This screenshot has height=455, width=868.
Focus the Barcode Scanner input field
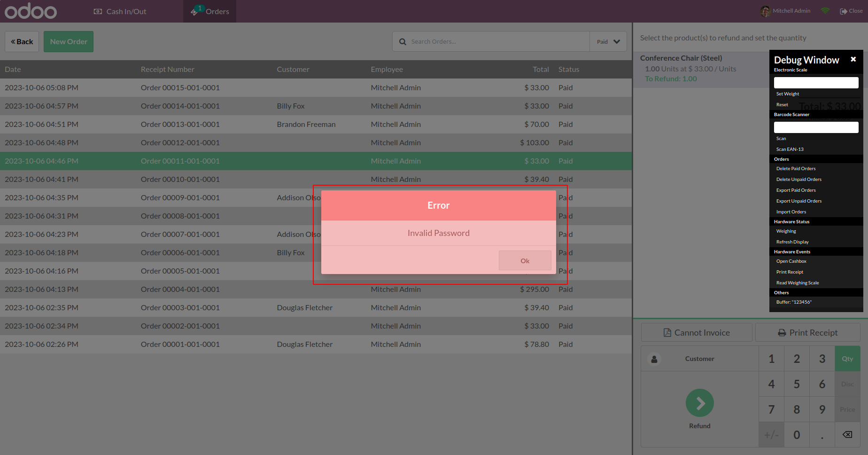(x=816, y=127)
